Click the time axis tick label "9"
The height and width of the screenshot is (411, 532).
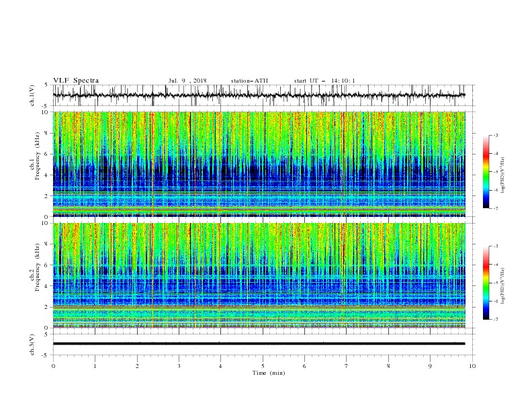pyautogui.click(x=430, y=366)
